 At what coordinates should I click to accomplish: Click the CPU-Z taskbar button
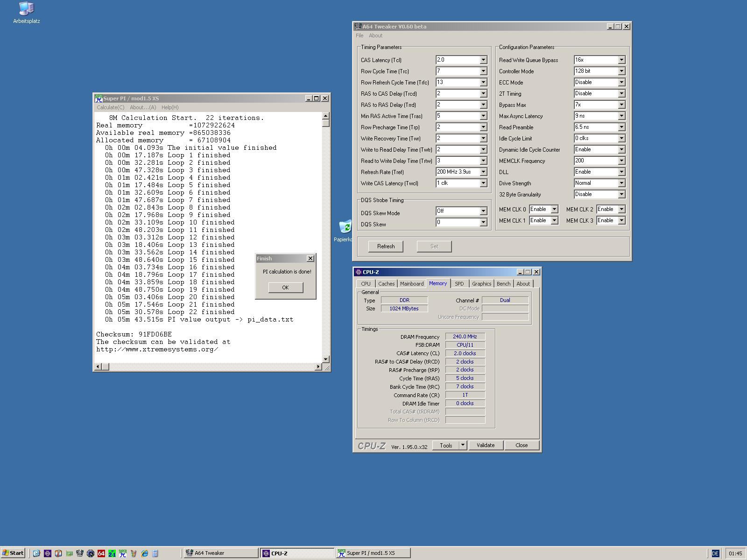point(297,553)
